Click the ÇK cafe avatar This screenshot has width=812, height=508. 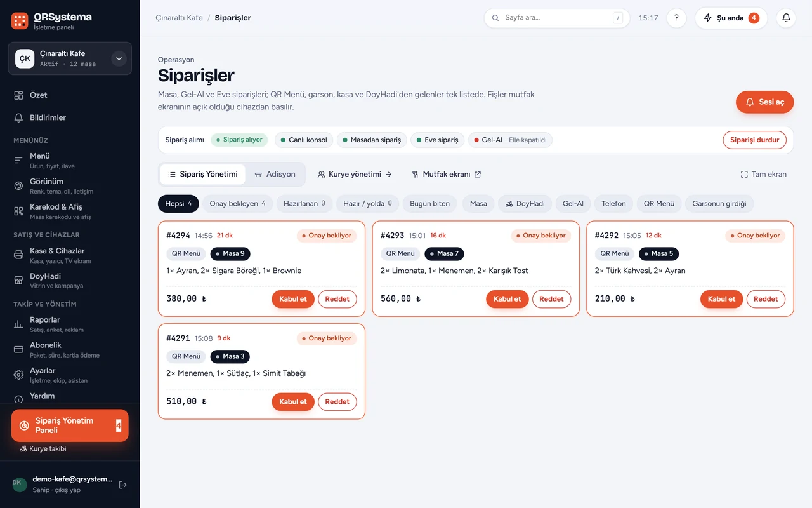(25, 58)
